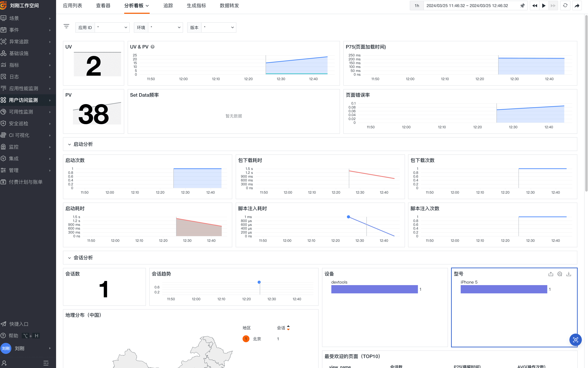Open the 环境 filter dropdown
The width and height of the screenshot is (588, 368).
165,28
